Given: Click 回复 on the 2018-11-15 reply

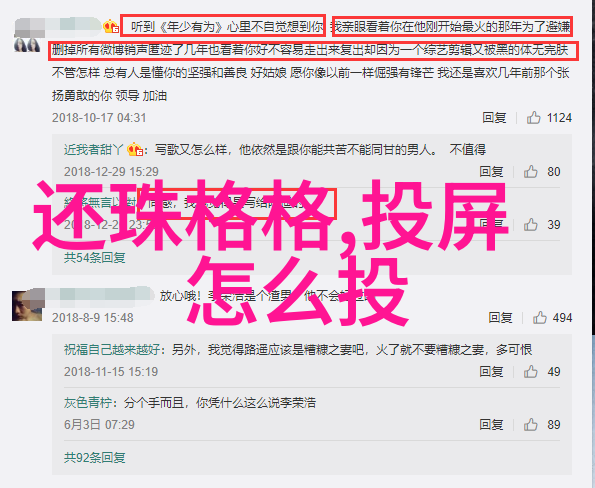Looking at the screenshot, I should tap(491, 372).
